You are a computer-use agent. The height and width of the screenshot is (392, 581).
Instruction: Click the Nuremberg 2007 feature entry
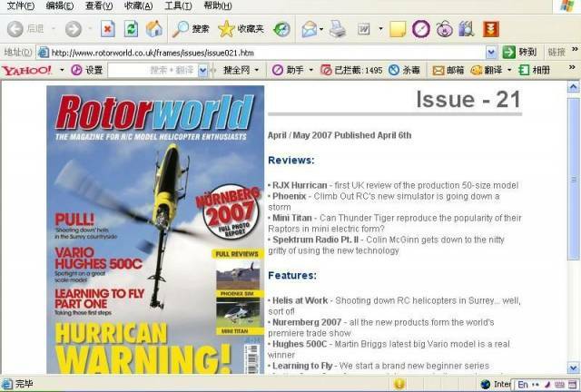381,328
